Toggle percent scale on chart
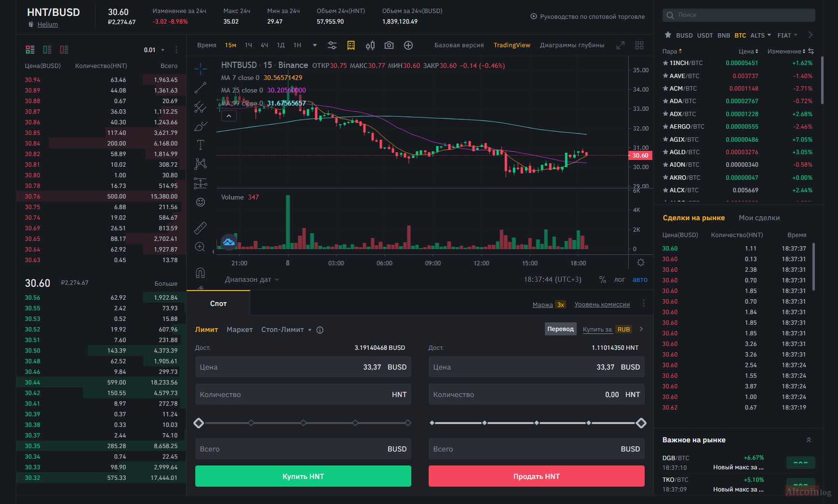 [602, 279]
